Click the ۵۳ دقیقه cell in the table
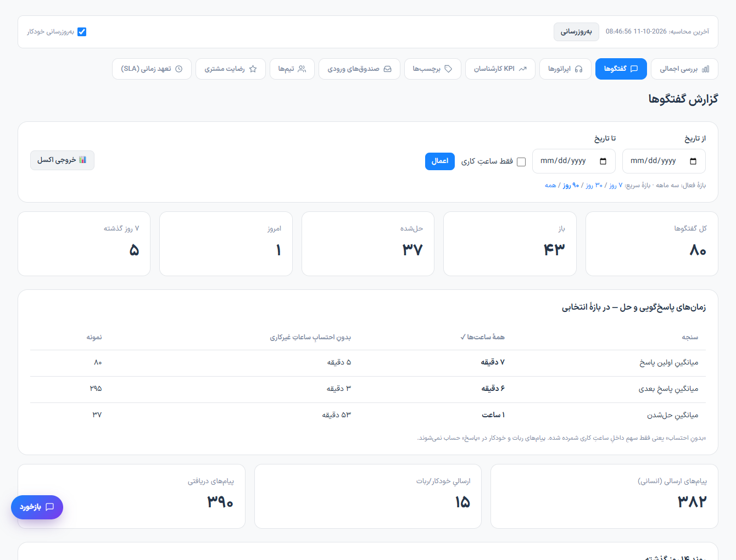736x560 pixels. pos(337,415)
